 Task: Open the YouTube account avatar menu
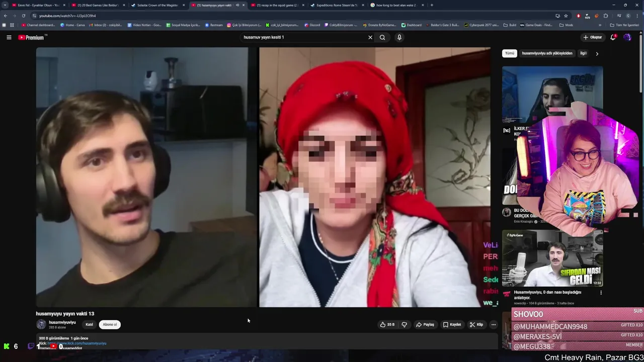[627, 37]
